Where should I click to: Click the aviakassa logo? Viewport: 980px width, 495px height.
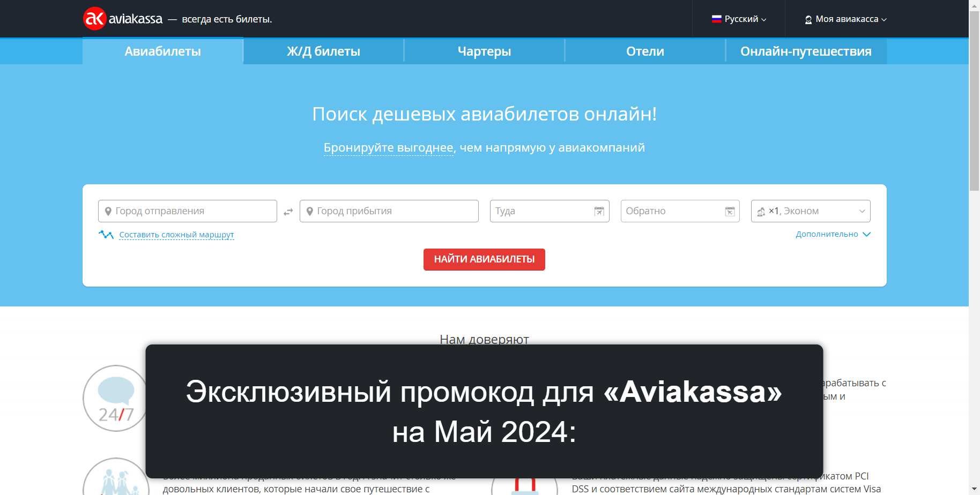coord(123,19)
